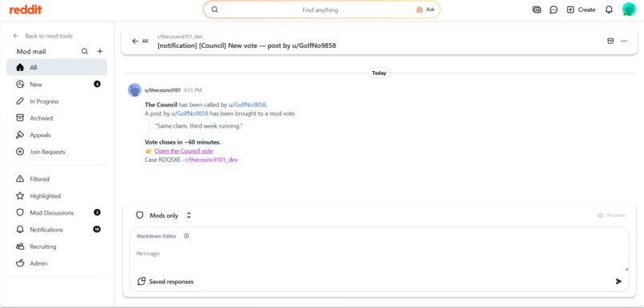Click the Markdown Editor info icon
Image resolution: width=644 pixels, height=308 pixels.
(x=186, y=236)
